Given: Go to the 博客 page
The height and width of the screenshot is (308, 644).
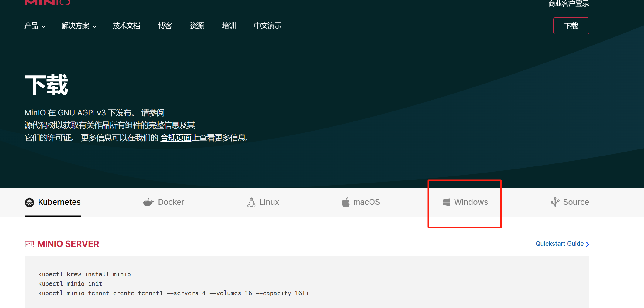Looking at the screenshot, I should [165, 26].
